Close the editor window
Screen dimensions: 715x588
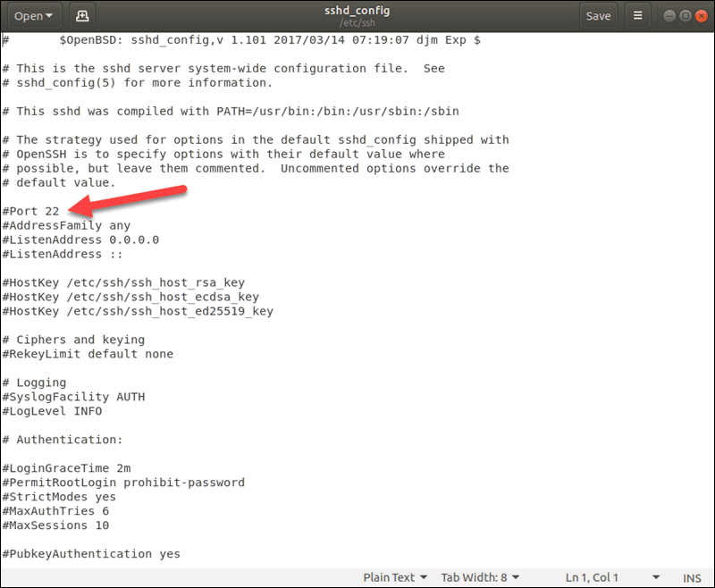(700, 15)
